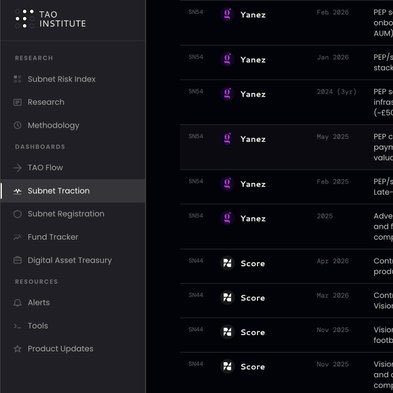Click Yanez logo in Jan 2026 row
The width and height of the screenshot is (393, 393).
[x=227, y=60]
